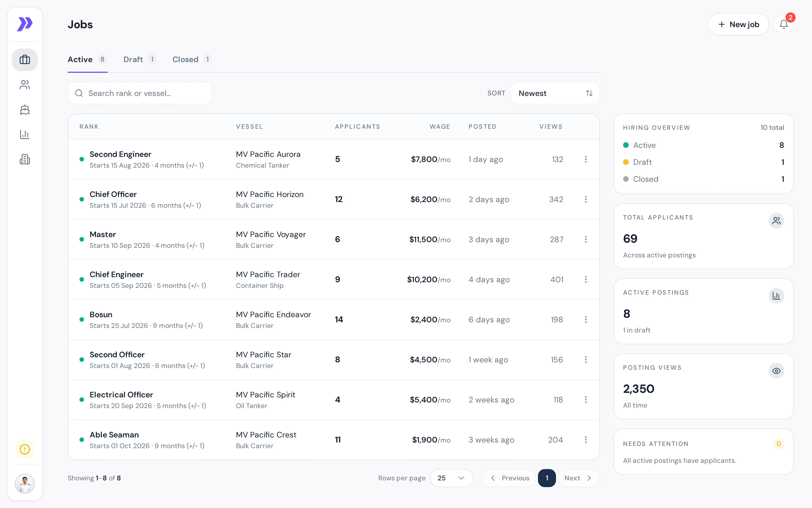
Task: Open the Candidates people sidebar icon
Action: point(25,85)
